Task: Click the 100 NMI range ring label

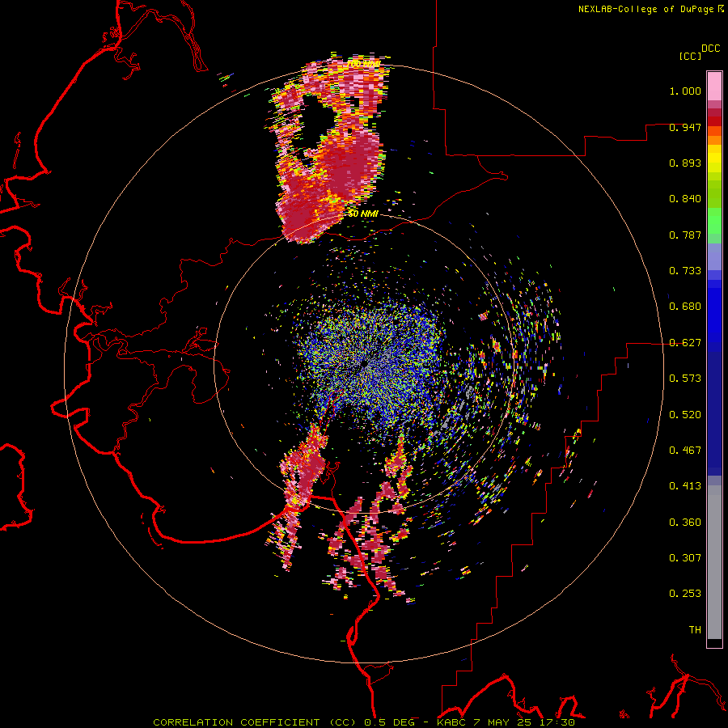Action: (x=365, y=64)
